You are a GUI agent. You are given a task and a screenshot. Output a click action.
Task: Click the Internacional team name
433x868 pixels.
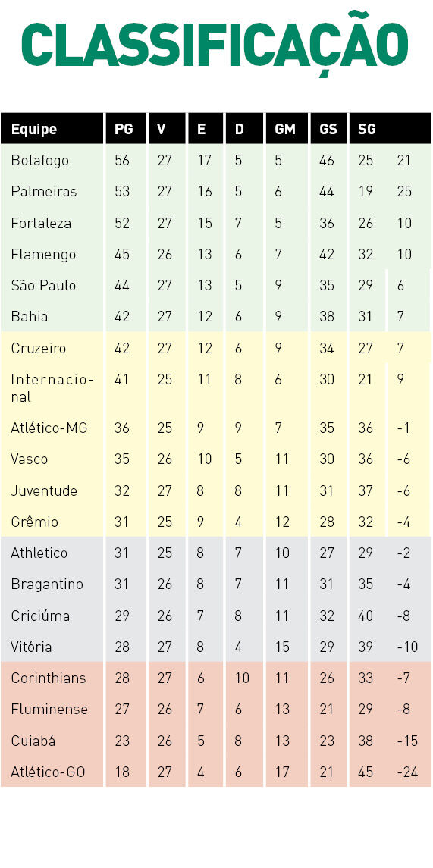52,388
